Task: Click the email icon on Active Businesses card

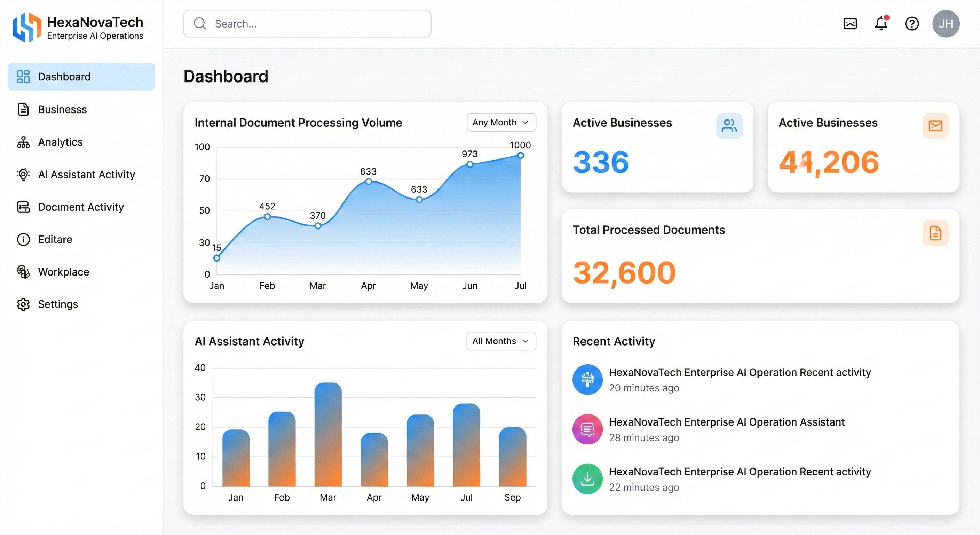Action: click(936, 126)
